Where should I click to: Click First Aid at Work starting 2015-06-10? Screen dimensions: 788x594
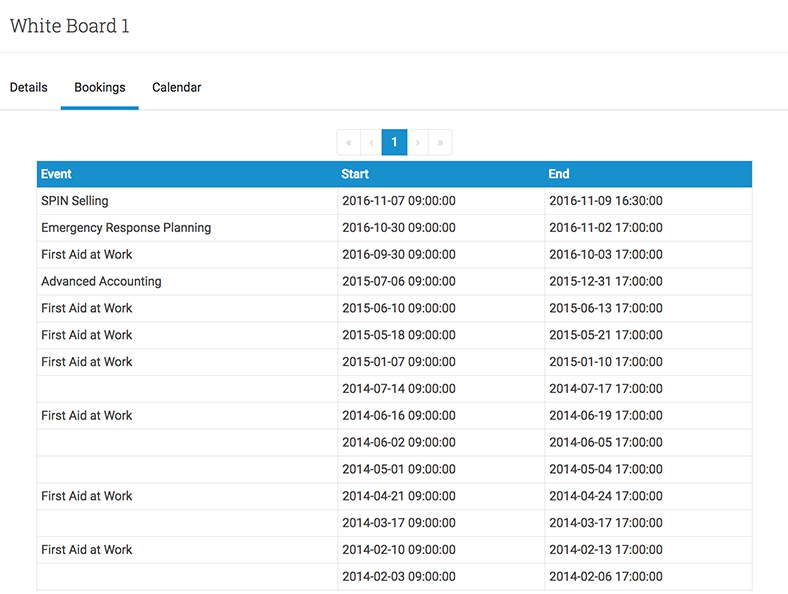point(86,308)
